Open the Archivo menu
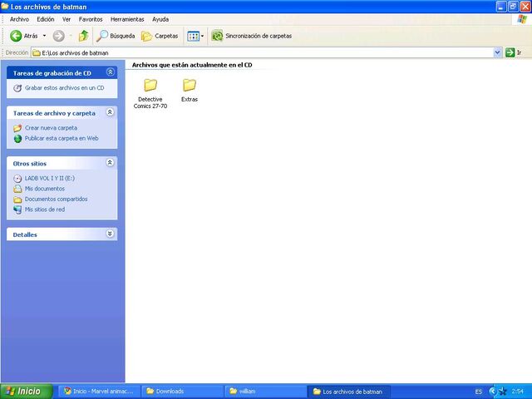 (19, 19)
